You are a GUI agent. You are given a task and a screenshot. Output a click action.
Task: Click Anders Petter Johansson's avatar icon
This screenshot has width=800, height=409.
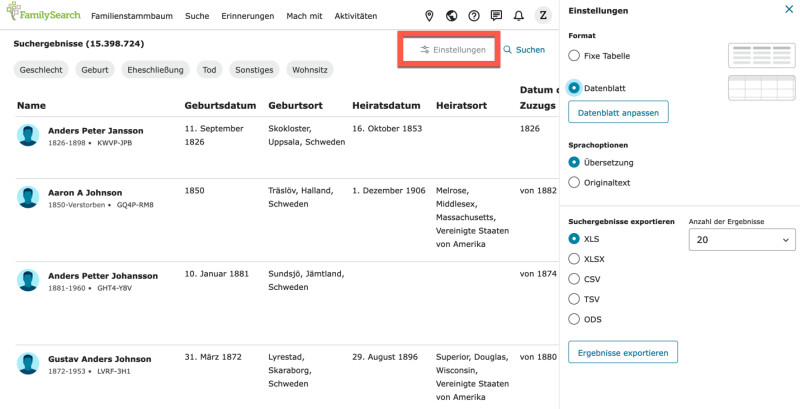(x=28, y=280)
